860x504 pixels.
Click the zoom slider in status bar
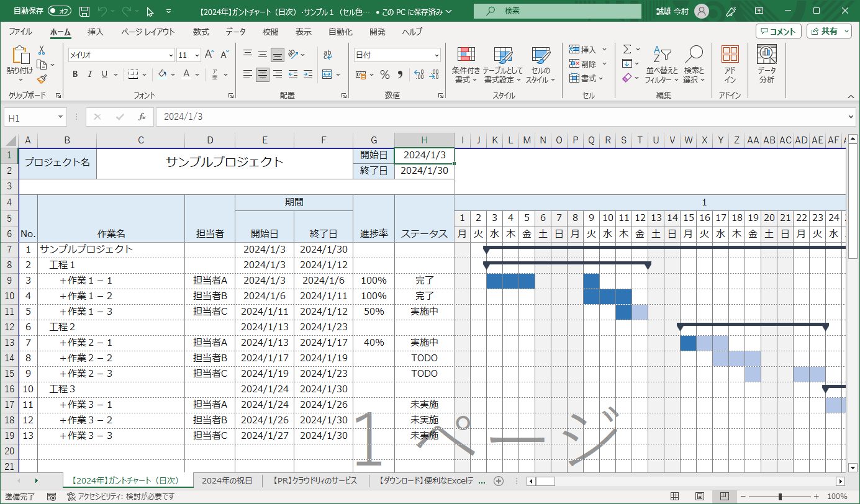[780, 497]
